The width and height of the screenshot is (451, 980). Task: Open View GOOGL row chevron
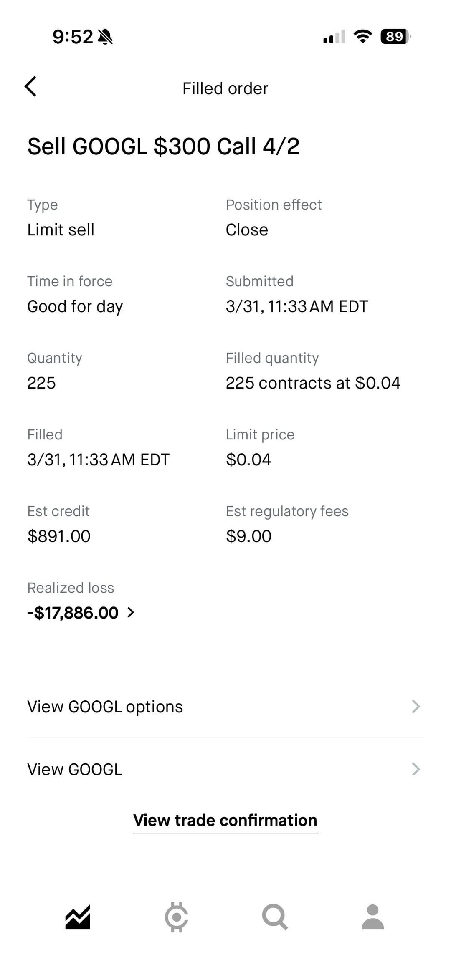click(416, 769)
